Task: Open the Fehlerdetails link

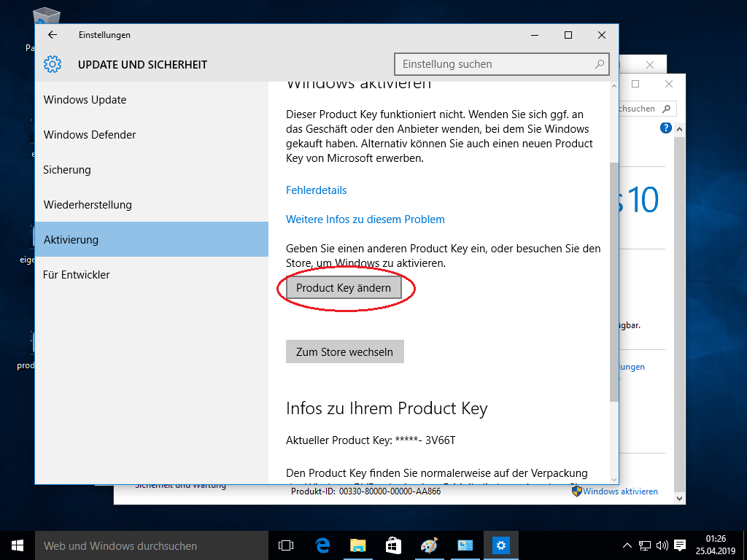Action: tap(316, 190)
